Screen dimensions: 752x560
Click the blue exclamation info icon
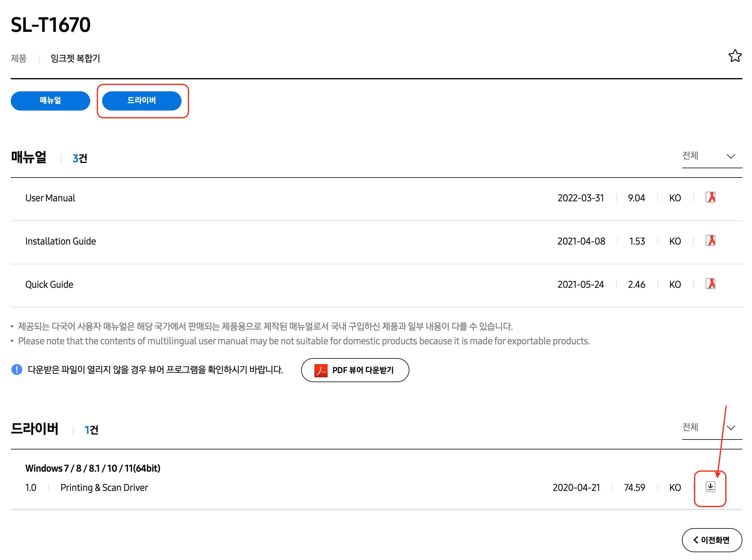pos(17,370)
